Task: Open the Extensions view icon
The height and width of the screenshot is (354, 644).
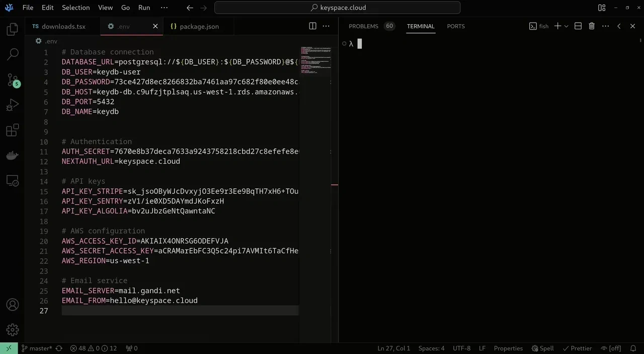Action: [x=13, y=130]
